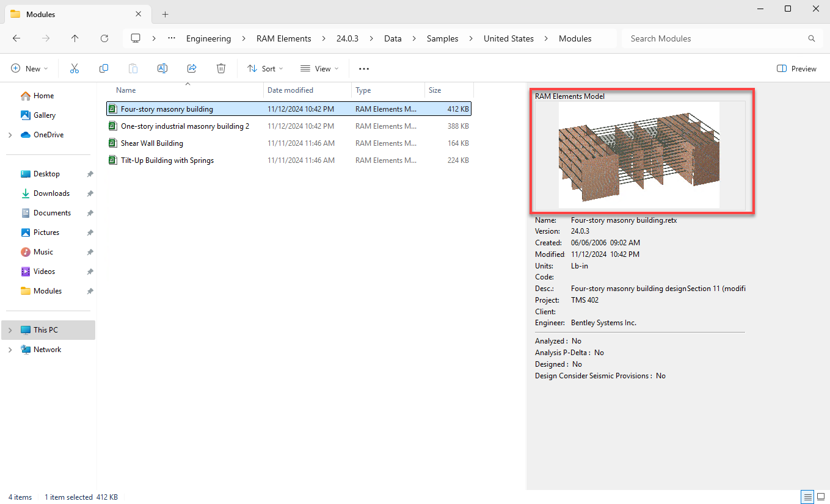
Task: Refresh the Modules folder
Action: [x=104, y=38]
